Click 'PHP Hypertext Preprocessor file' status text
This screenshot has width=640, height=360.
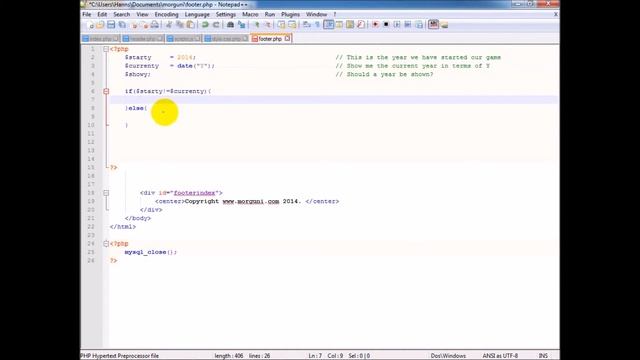click(120, 356)
